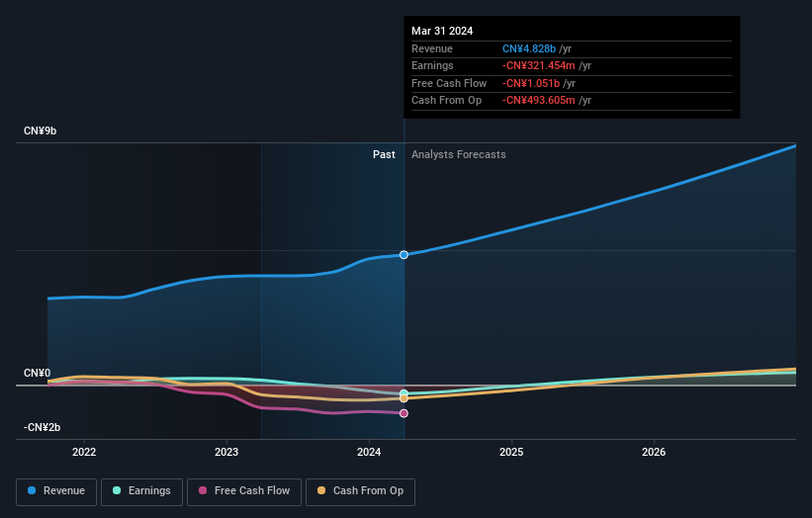Click the Cash From Op label in tooltip
Screen dimensions: 812x518
[x=446, y=101]
